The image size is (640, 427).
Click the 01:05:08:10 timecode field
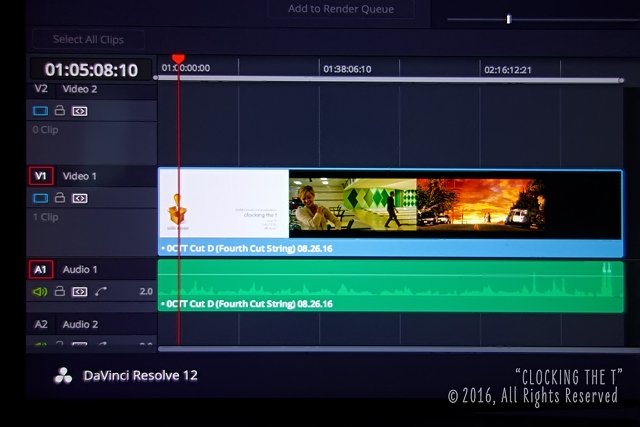coord(91,71)
